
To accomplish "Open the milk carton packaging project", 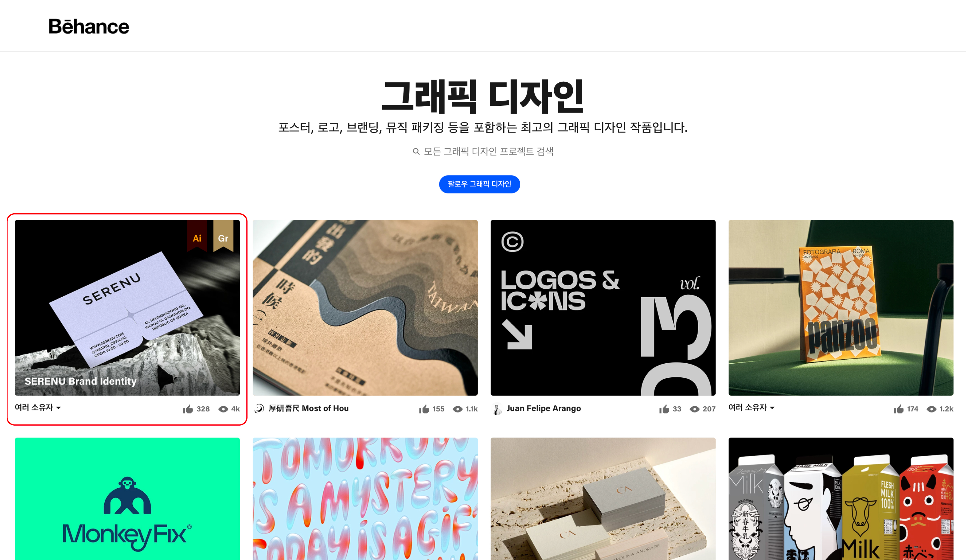I will [x=841, y=499].
